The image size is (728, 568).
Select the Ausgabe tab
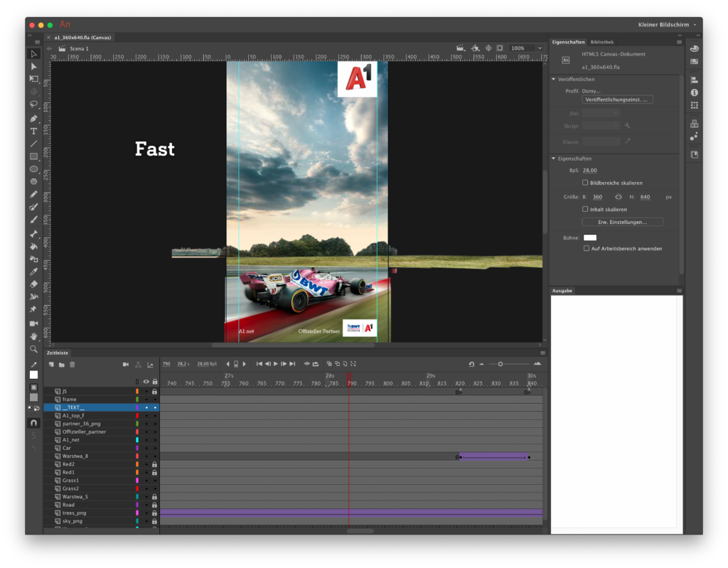coord(562,291)
